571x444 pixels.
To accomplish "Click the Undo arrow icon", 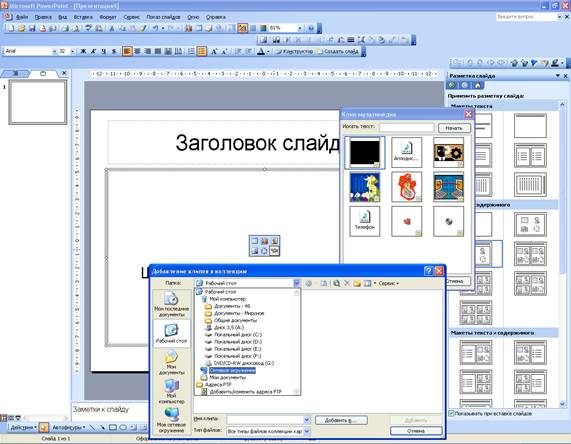I will pyautogui.click(x=155, y=28).
